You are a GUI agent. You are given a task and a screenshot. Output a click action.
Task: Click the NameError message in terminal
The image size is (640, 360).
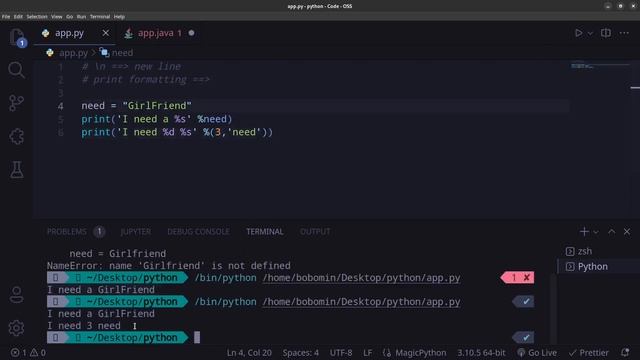tap(169, 266)
